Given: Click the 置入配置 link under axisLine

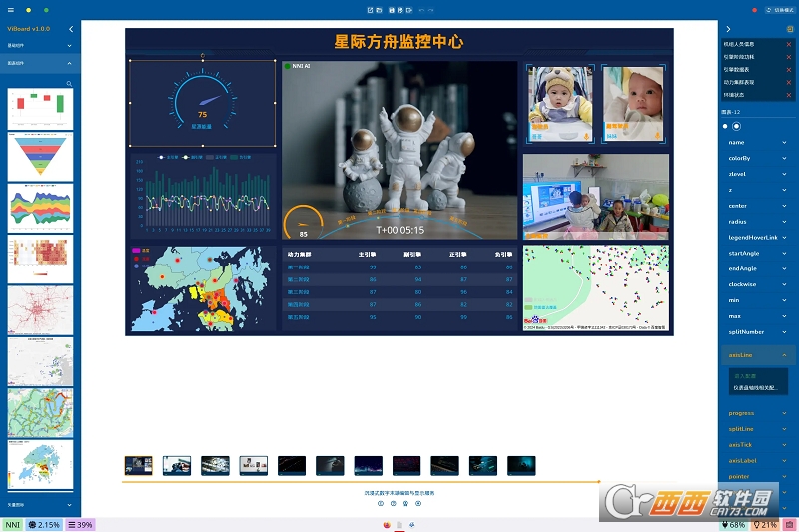Looking at the screenshot, I should [x=745, y=376].
